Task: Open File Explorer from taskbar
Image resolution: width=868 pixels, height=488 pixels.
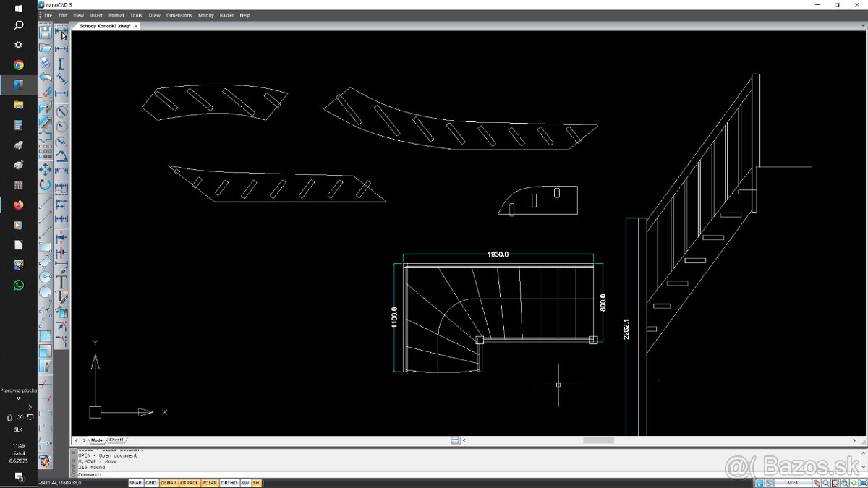Action: [x=19, y=105]
